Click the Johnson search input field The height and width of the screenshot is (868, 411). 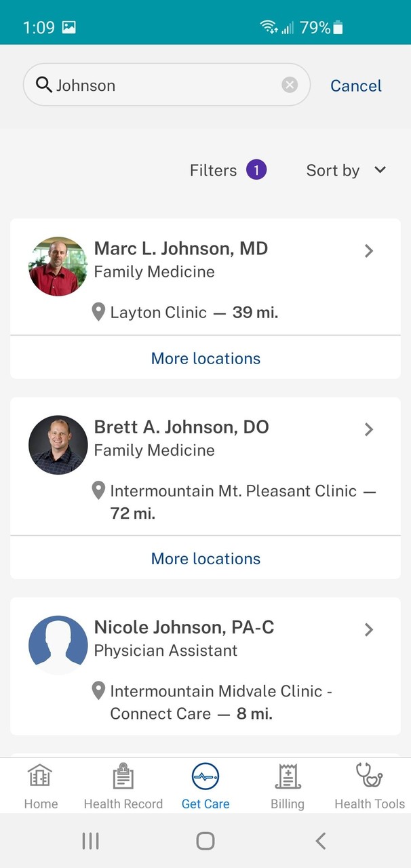pyautogui.click(x=163, y=85)
